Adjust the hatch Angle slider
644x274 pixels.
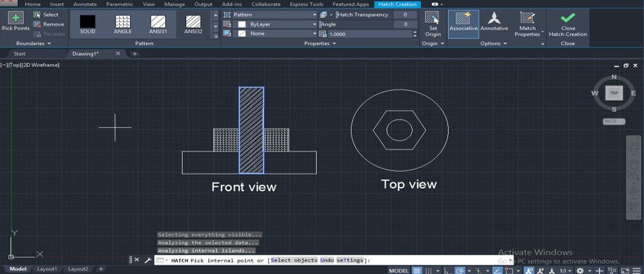coord(356,24)
